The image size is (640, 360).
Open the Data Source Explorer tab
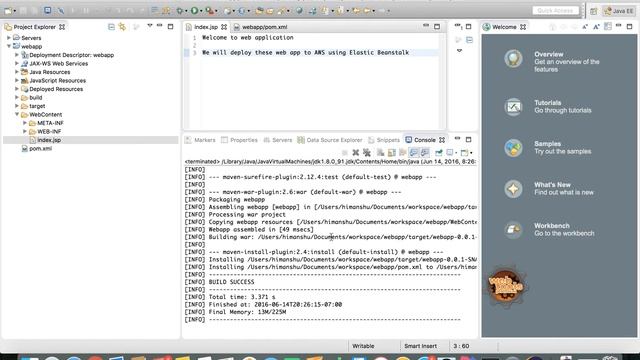(330, 140)
